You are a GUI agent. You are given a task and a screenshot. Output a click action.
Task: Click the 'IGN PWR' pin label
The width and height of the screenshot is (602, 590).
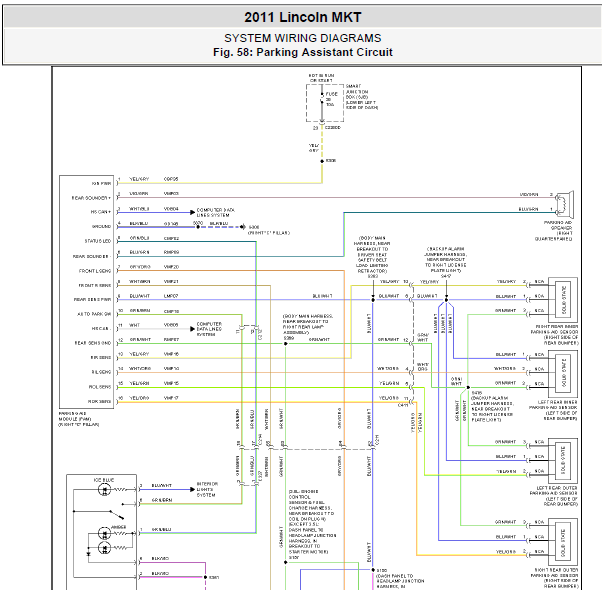click(x=101, y=183)
